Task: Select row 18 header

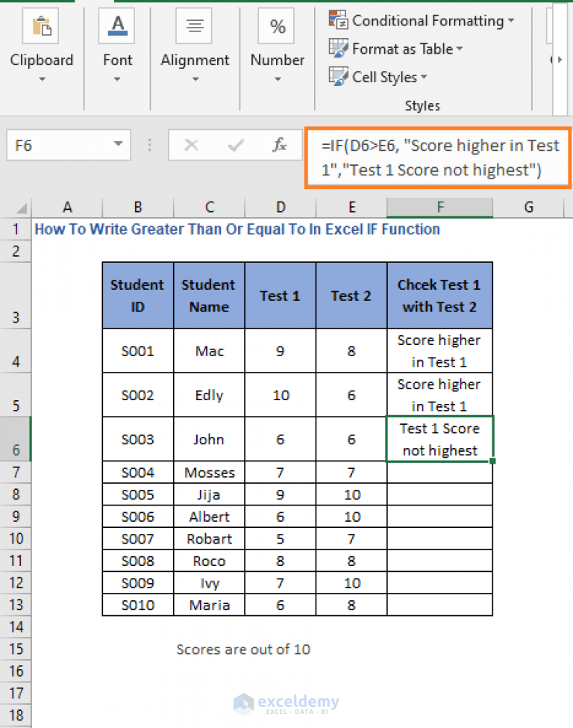Action: point(16,715)
